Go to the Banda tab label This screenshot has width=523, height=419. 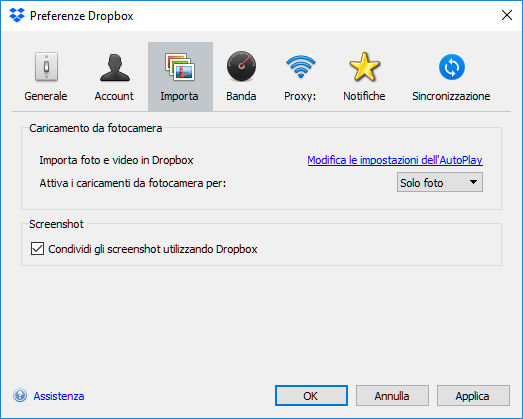241,96
